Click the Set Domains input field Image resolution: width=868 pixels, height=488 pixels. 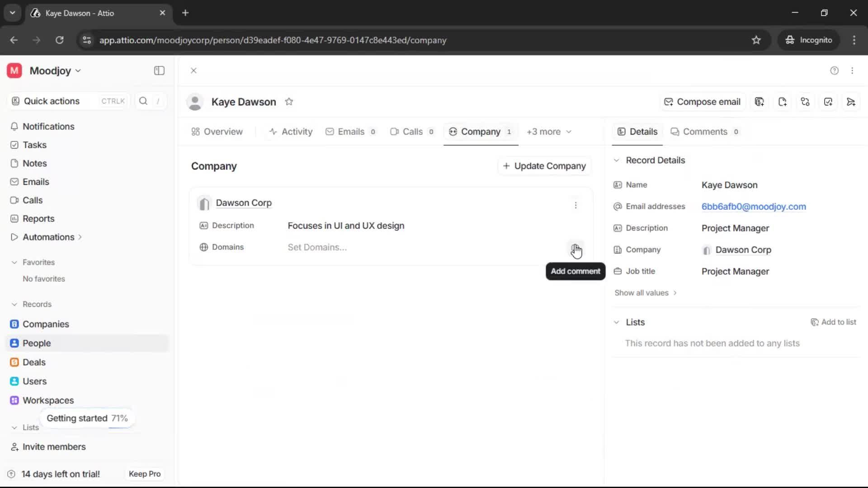tap(317, 247)
